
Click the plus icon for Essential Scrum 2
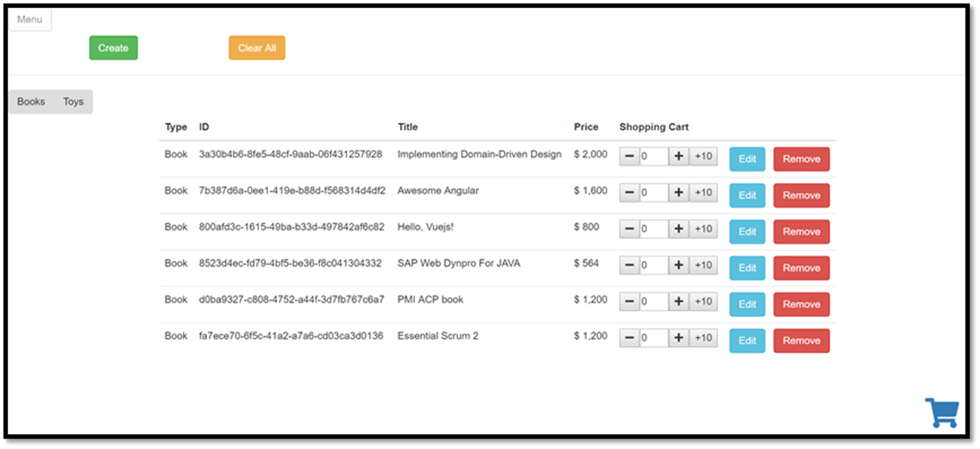677,338
